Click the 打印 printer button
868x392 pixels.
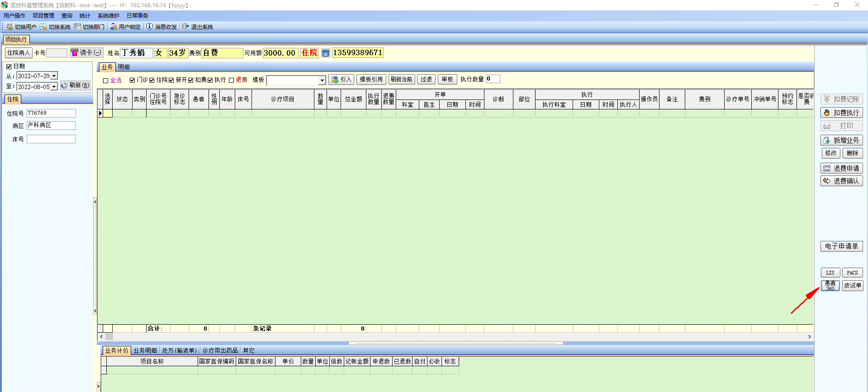(841, 126)
